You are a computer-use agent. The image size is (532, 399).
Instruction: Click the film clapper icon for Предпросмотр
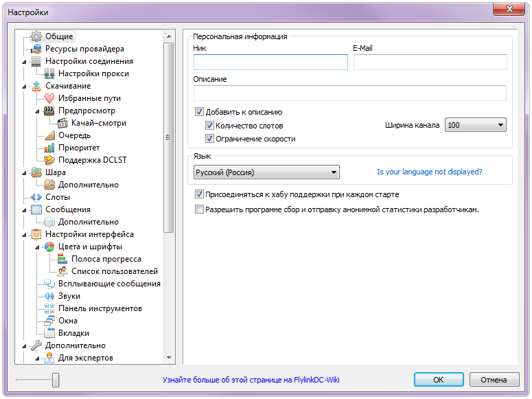[x=49, y=111]
